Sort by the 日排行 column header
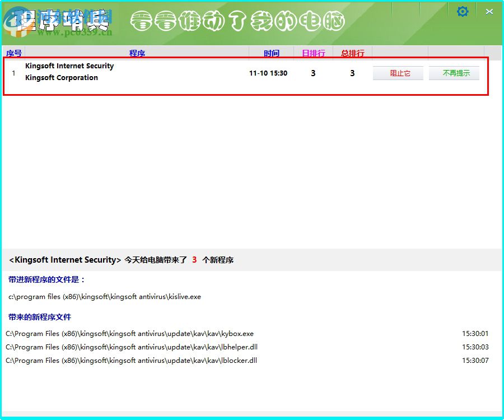Image resolution: width=504 pixels, height=420 pixels. click(314, 53)
